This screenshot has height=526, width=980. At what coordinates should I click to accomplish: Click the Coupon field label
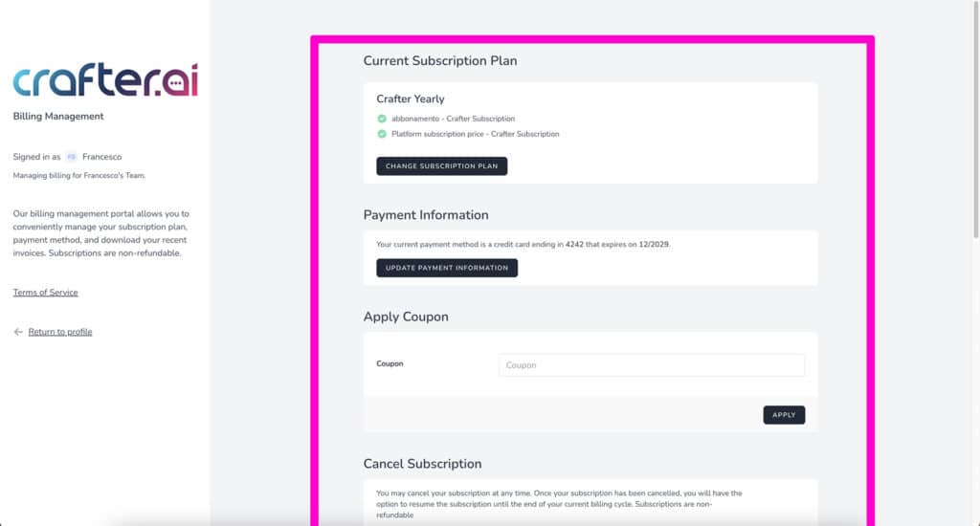390,363
